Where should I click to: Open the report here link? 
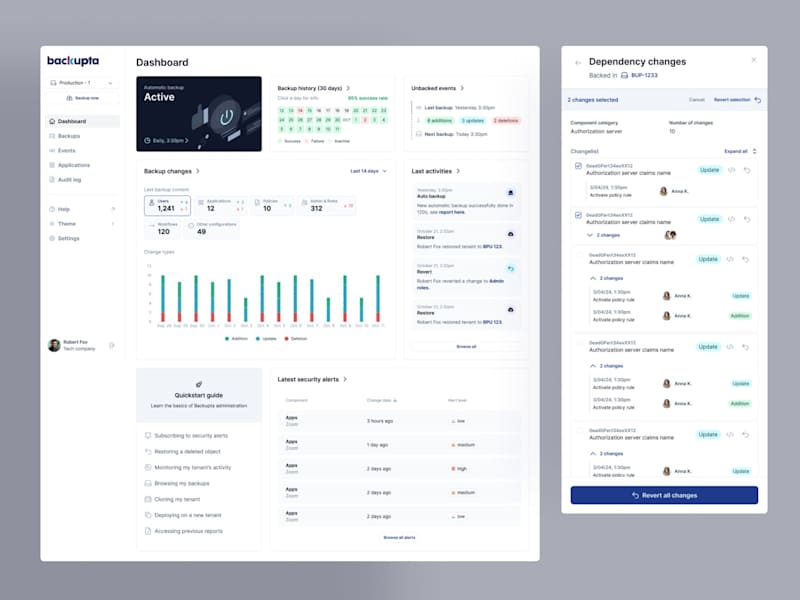452,212
